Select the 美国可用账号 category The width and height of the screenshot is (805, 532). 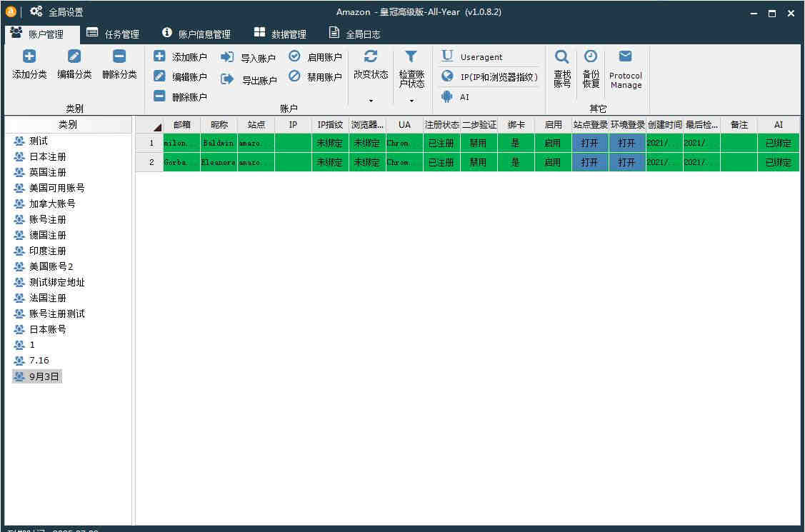coord(57,189)
